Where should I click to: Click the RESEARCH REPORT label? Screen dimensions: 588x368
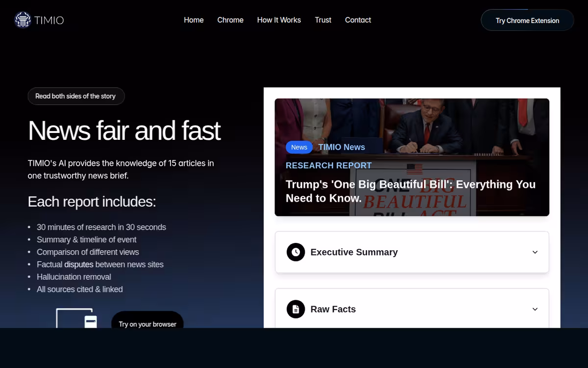click(x=329, y=165)
